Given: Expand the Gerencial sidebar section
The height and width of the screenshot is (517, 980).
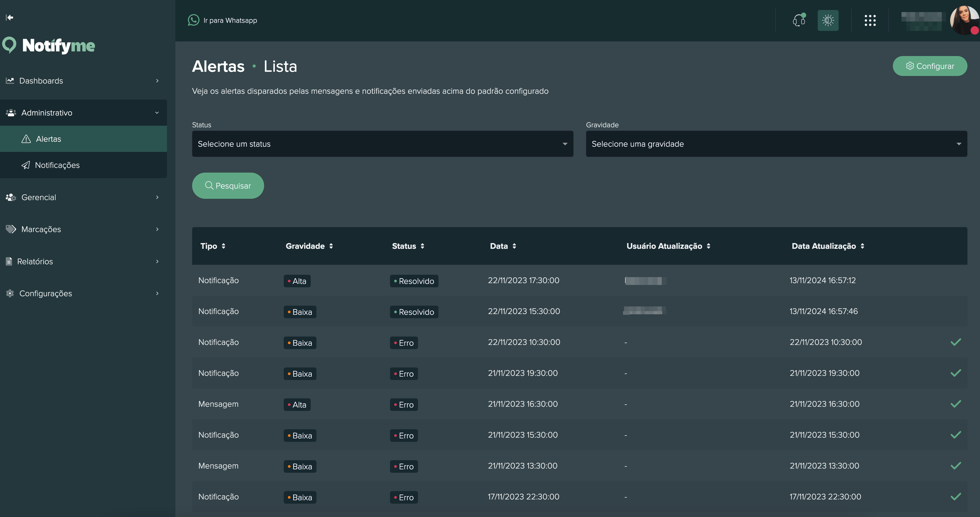Looking at the screenshot, I should (x=38, y=197).
